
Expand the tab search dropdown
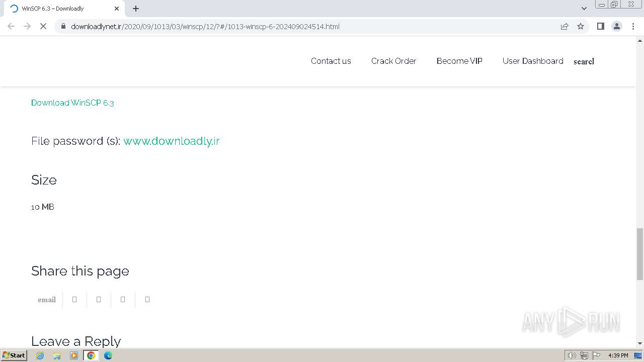pos(584,9)
